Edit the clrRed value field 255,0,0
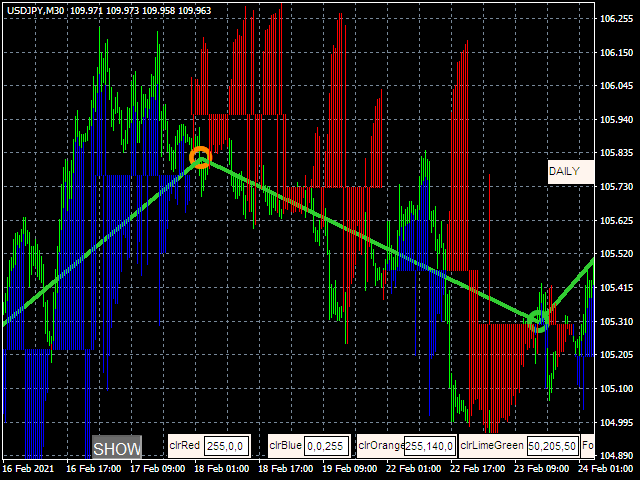Viewport: 640px width, 480px height. tap(227, 446)
